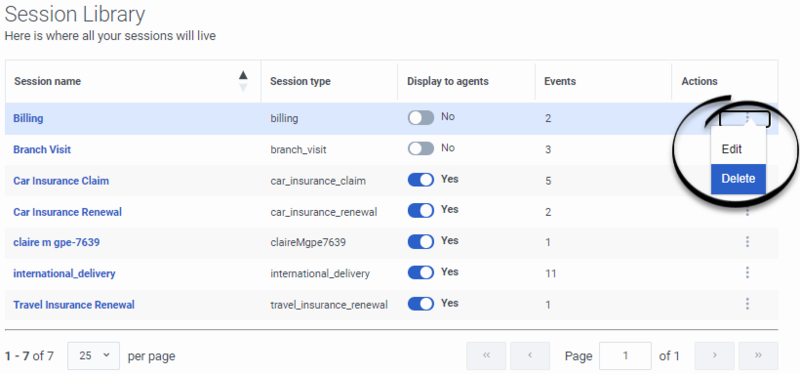Sort by Session name using arrow icon
This screenshot has width=800, height=374.
tap(243, 81)
